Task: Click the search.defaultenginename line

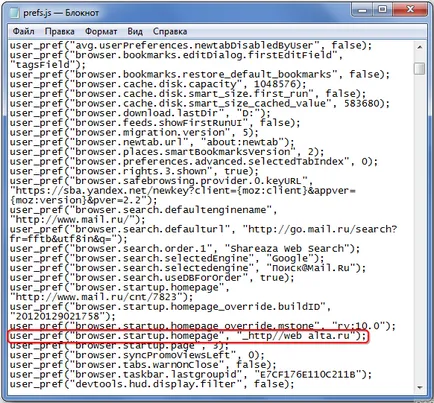Action: [143, 210]
